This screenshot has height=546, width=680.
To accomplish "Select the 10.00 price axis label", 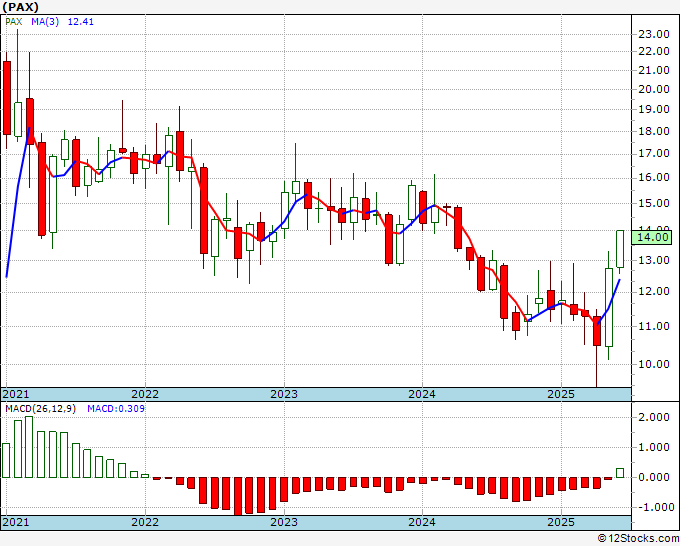I will (x=654, y=364).
